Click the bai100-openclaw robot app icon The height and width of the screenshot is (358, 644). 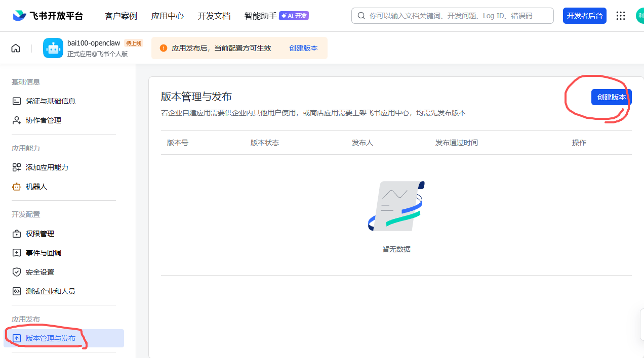point(53,48)
